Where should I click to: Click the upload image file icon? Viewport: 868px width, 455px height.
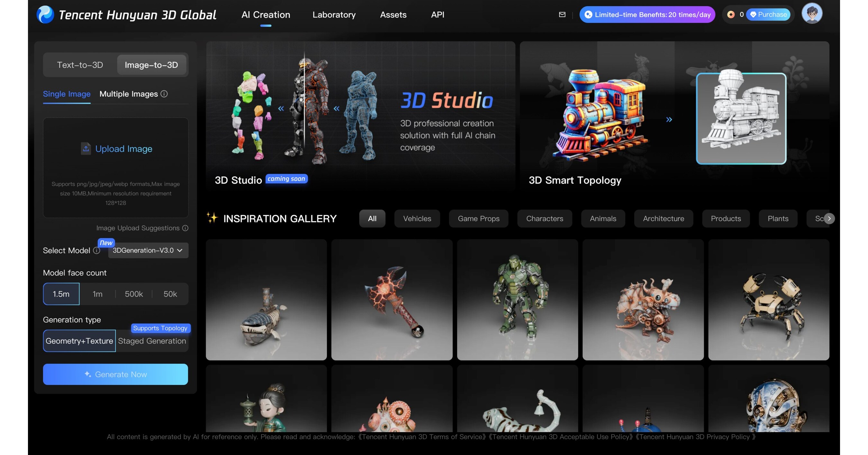click(86, 148)
